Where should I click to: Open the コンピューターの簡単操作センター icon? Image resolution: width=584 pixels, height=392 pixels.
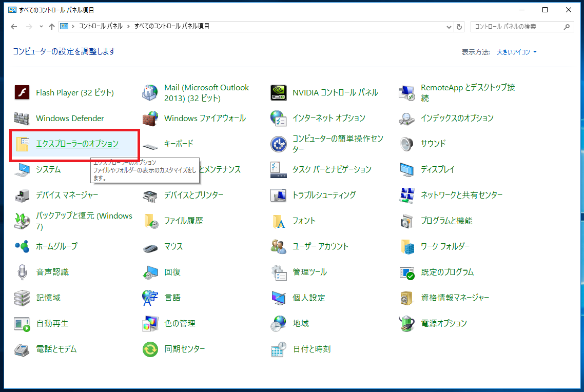(x=279, y=144)
